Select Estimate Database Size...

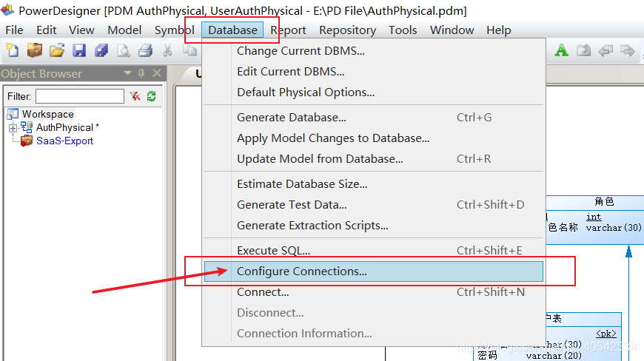pos(374,183)
